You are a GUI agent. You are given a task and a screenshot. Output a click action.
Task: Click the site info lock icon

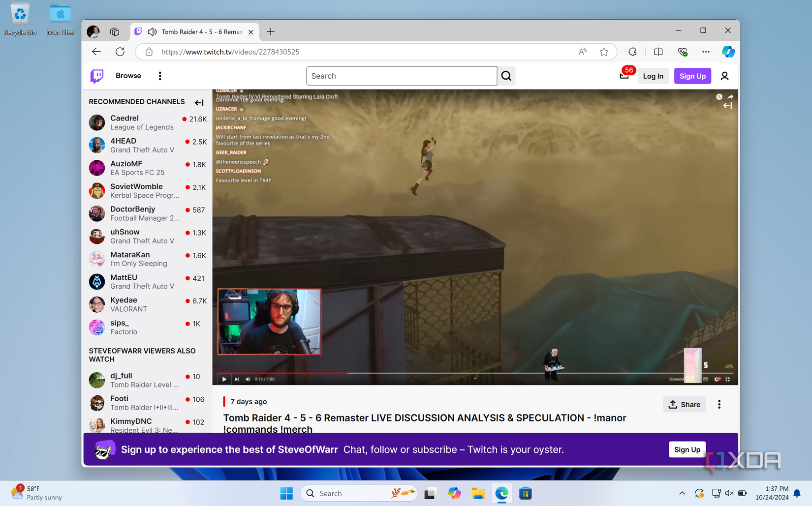(x=149, y=52)
